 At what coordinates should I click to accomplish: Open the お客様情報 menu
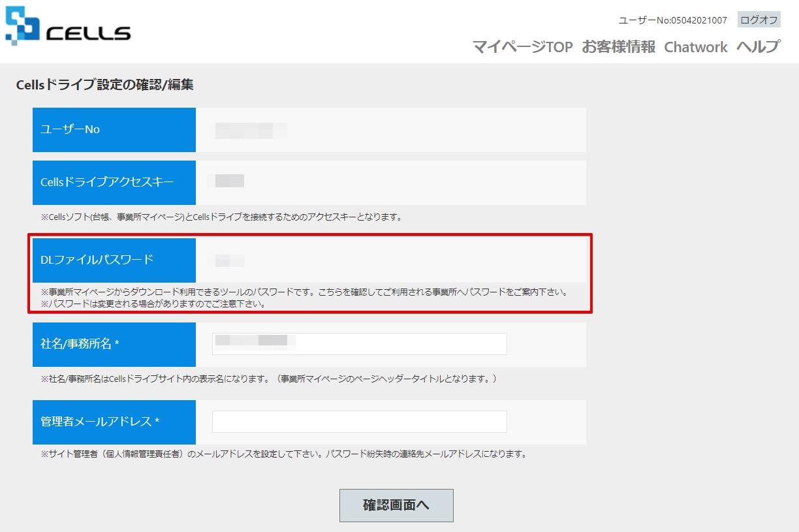619,47
